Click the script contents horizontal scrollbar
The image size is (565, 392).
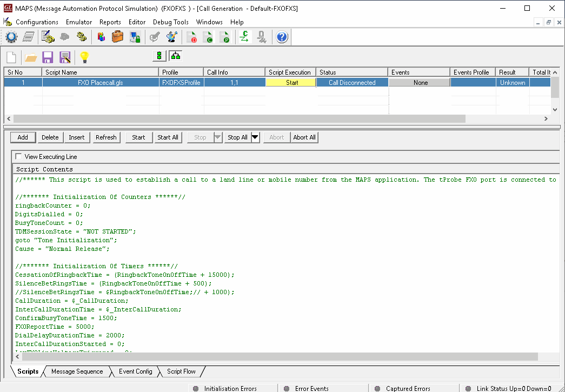280,356
